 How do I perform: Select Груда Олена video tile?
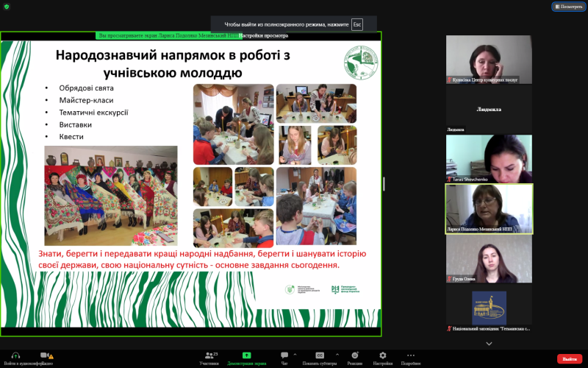coord(489,258)
